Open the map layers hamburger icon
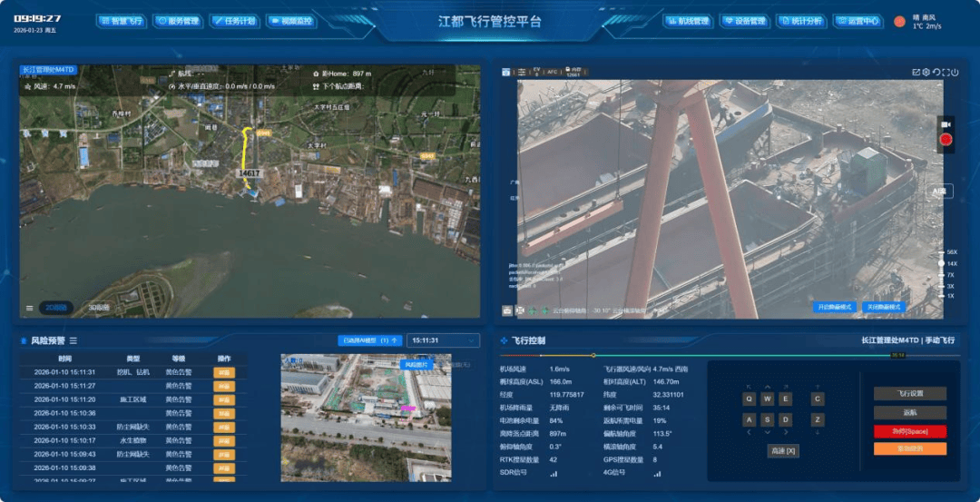This screenshot has width=980, height=502. coord(30,308)
